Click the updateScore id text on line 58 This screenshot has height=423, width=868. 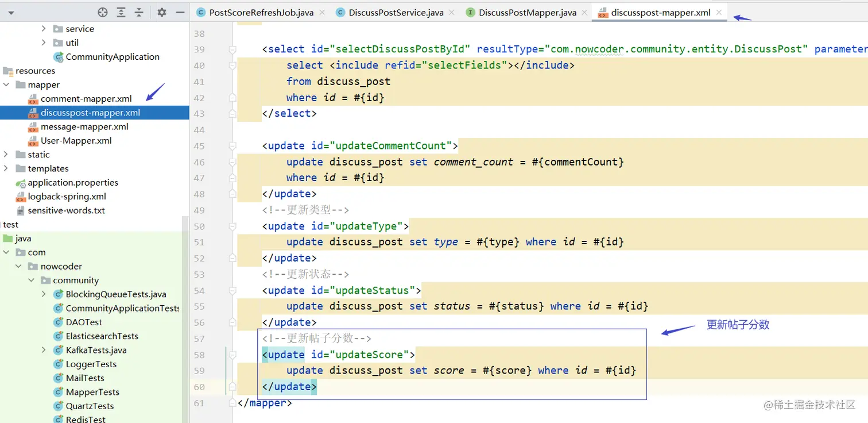370,355
